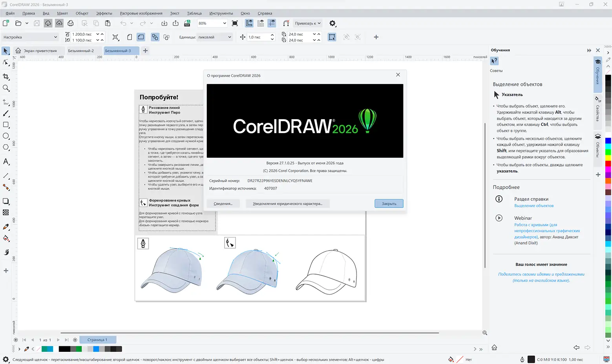Open the Работа с кривыми webinar link

click(x=547, y=231)
